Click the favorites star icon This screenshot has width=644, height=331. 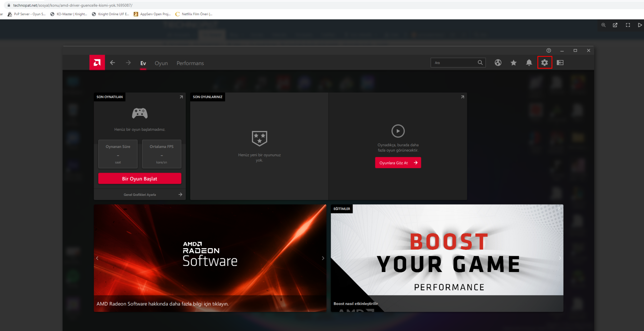coord(514,63)
